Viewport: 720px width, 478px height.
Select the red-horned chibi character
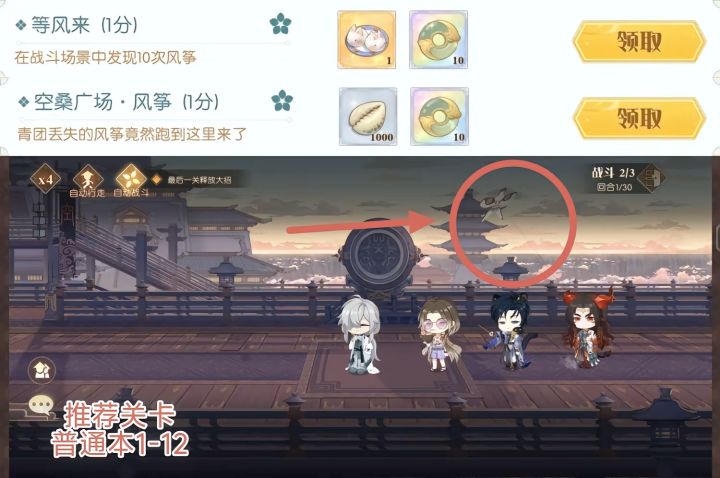(x=588, y=328)
